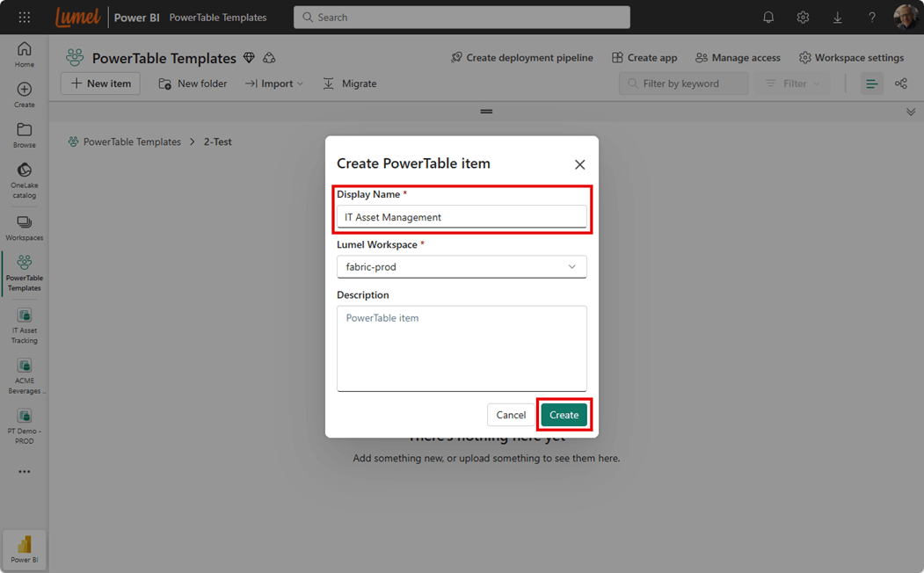The height and width of the screenshot is (573, 924).
Task: Click Workspace settings
Action: click(x=850, y=58)
